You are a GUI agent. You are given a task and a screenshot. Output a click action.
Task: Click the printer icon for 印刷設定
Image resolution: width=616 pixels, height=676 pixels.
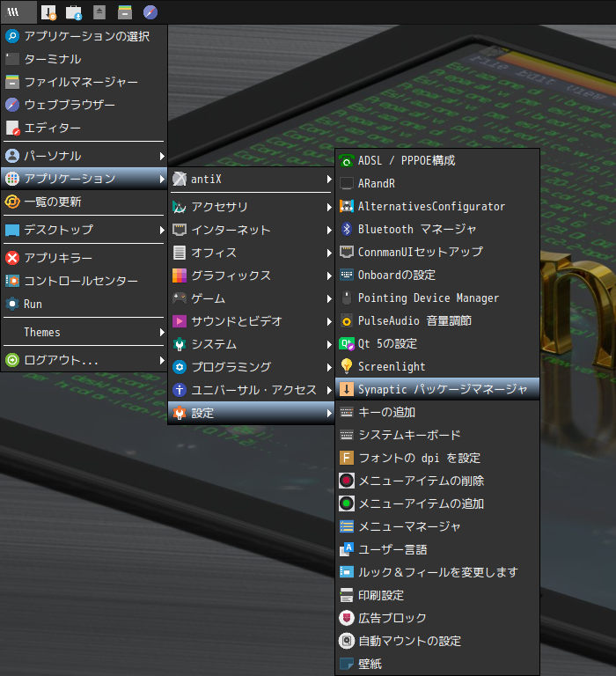coord(347,595)
